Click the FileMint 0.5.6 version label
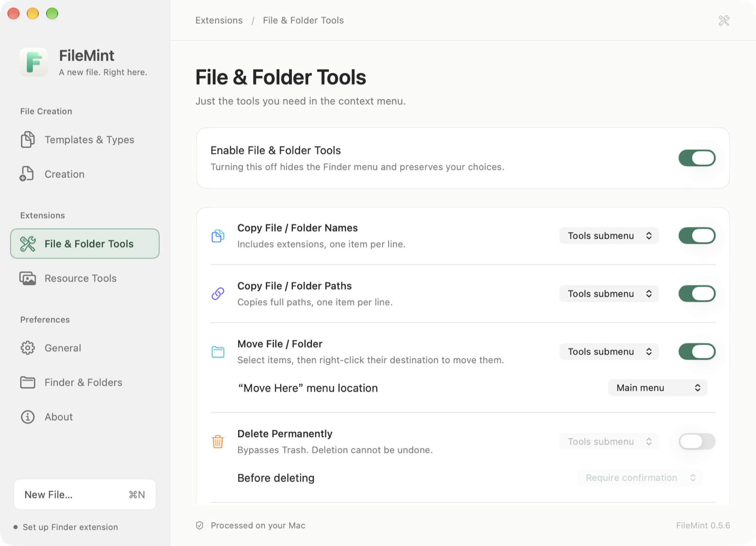 click(703, 526)
